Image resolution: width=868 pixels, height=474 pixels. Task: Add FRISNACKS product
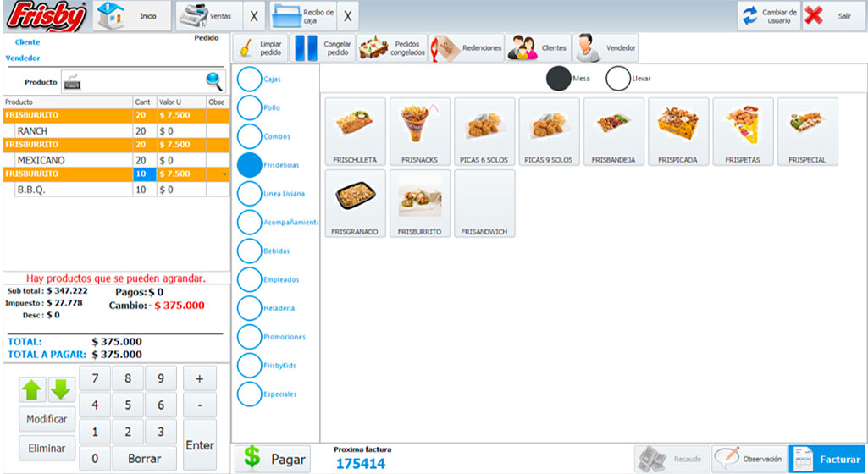pos(420,132)
